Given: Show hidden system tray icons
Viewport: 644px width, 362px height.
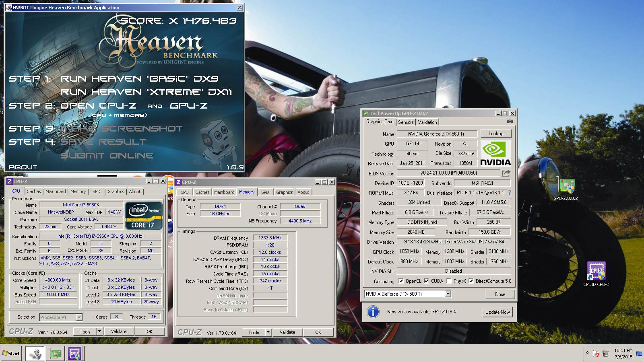Looking at the screenshot, I should click(587, 353).
